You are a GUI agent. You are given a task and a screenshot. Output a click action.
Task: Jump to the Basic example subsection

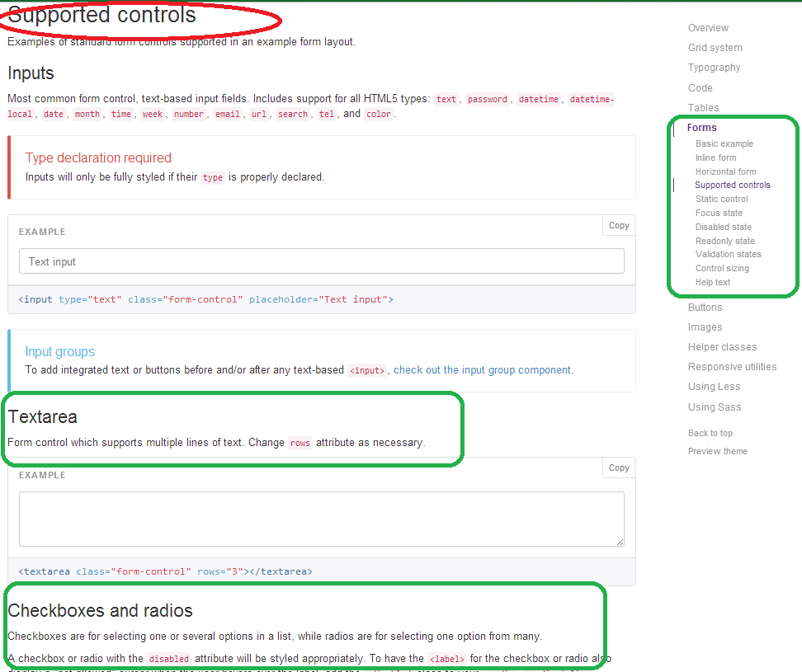click(x=724, y=143)
